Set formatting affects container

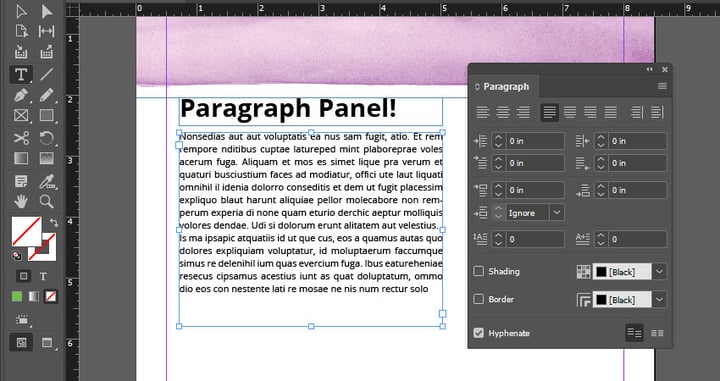click(x=23, y=276)
